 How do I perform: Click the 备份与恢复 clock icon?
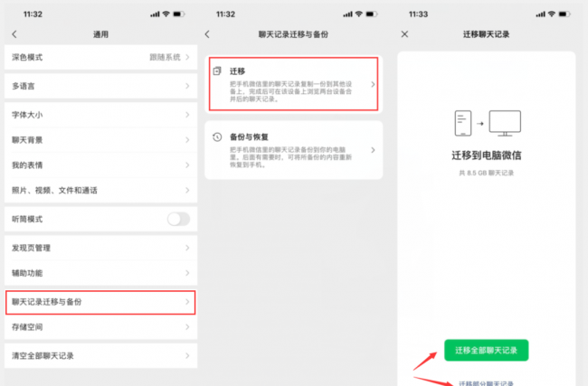(217, 137)
